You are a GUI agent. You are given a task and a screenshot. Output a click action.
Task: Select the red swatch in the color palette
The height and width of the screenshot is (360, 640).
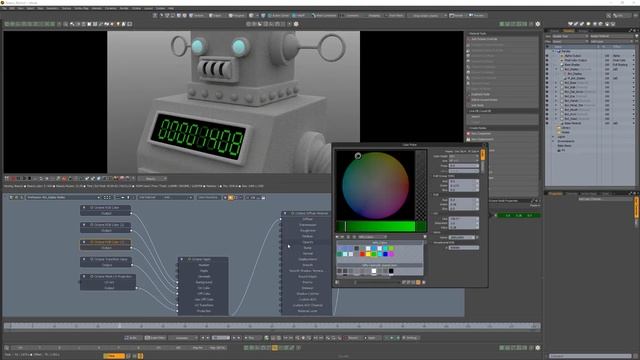click(x=362, y=254)
